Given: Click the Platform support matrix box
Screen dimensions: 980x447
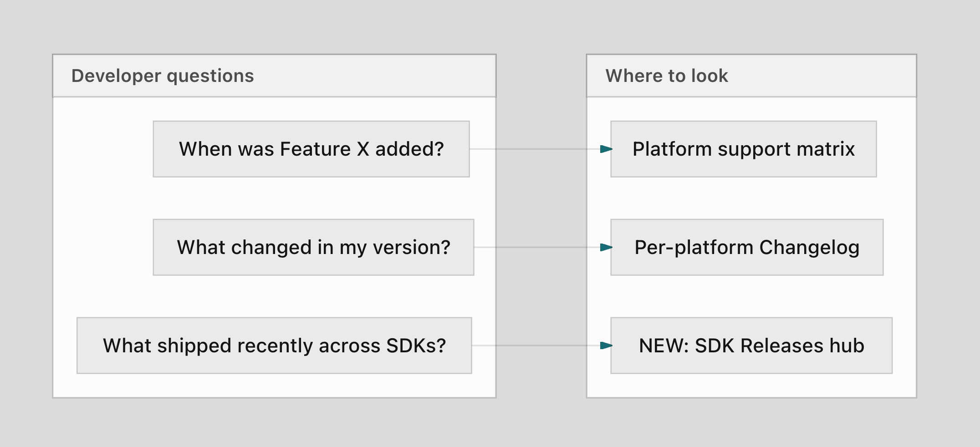Looking at the screenshot, I should [743, 149].
